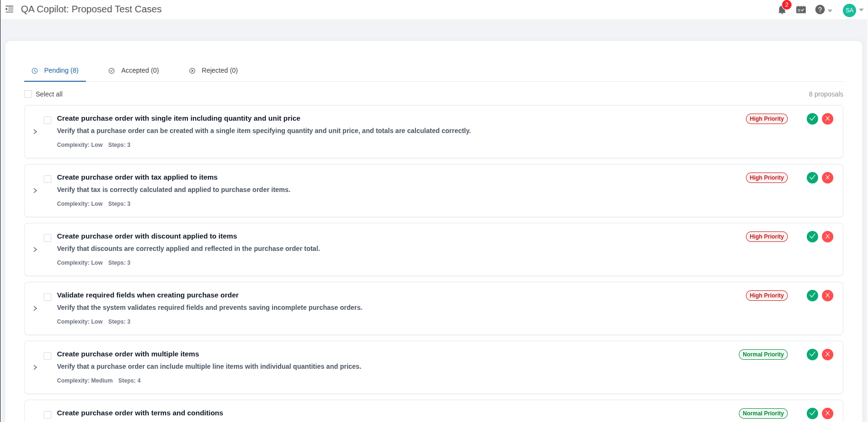Accept 'Validate required fields' proposal
868x422 pixels.
[812, 296]
